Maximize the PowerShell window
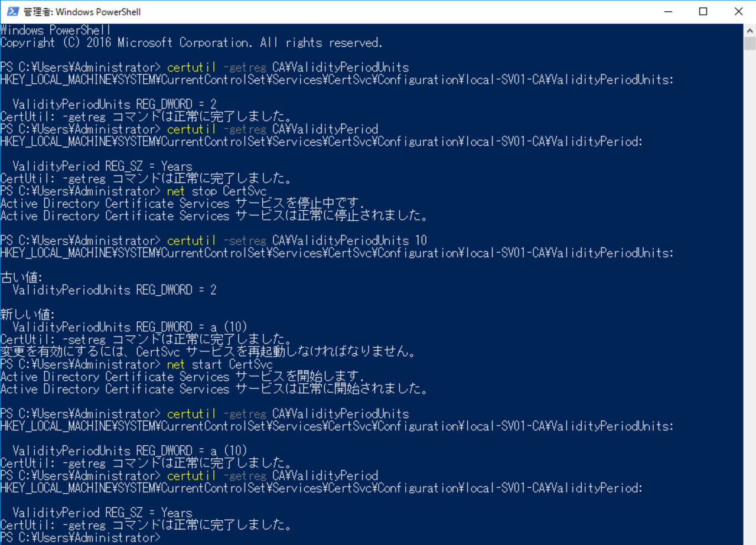This screenshot has height=545, width=756. tap(703, 11)
